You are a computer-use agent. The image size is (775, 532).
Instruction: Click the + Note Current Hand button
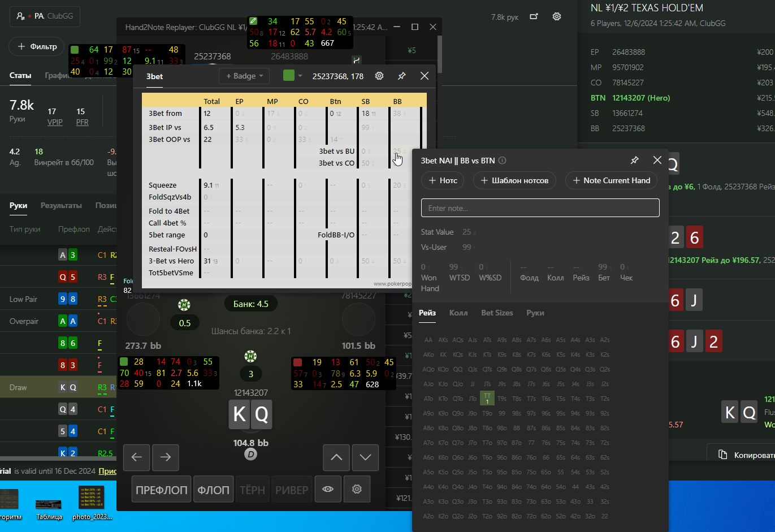(x=611, y=180)
